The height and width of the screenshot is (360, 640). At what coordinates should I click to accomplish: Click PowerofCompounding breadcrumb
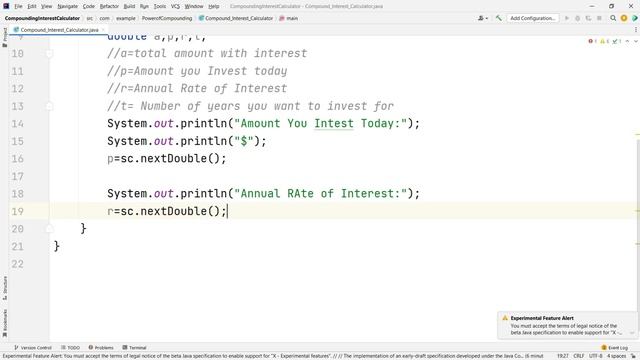(x=167, y=18)
